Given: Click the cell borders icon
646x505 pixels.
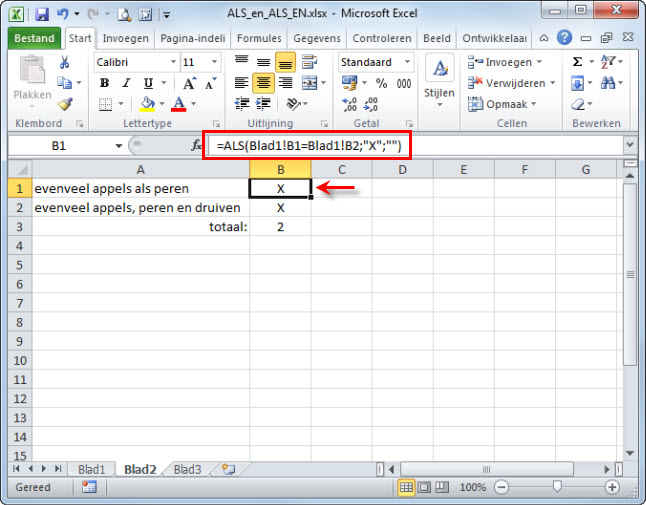Looking at the screenshot, I should pyautogui.click(x=105, y=104).
